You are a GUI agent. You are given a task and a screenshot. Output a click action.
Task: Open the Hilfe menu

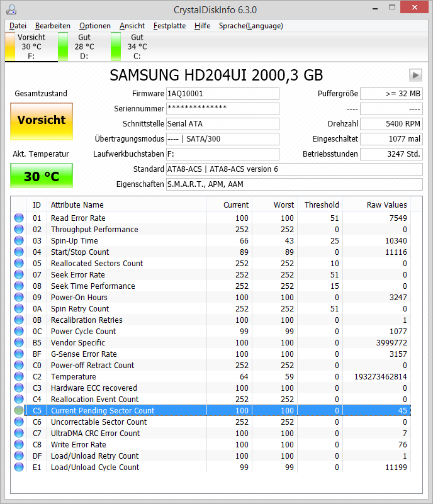[x=202, y=26]
